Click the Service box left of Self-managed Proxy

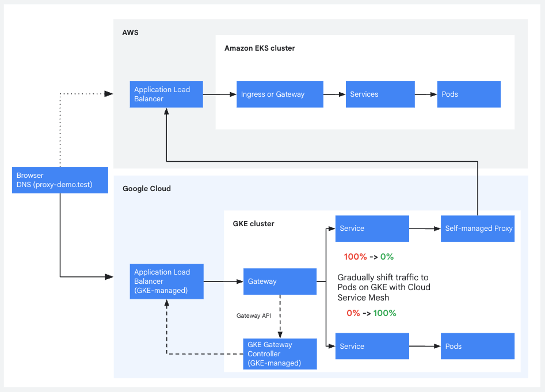pos(372,229)
